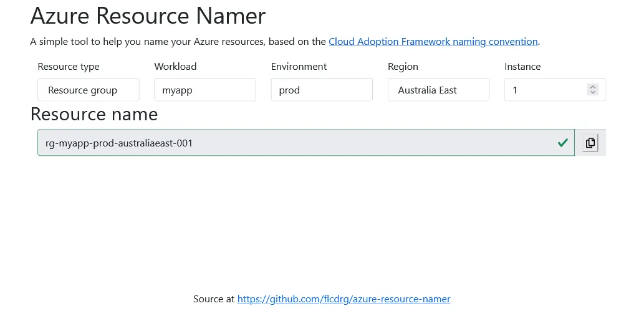Click the green validation checkmark icon
The width and height of the screenshot is (644, 316).
pos(562,143)
